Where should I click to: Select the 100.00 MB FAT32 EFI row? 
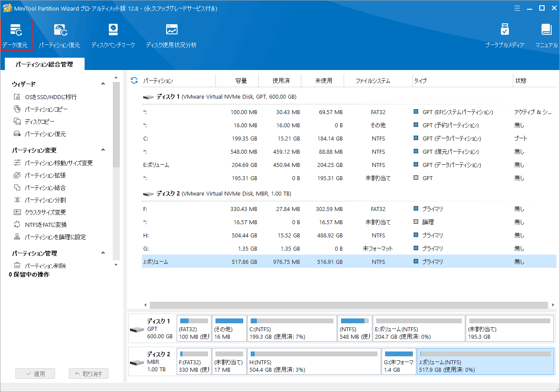349,112
